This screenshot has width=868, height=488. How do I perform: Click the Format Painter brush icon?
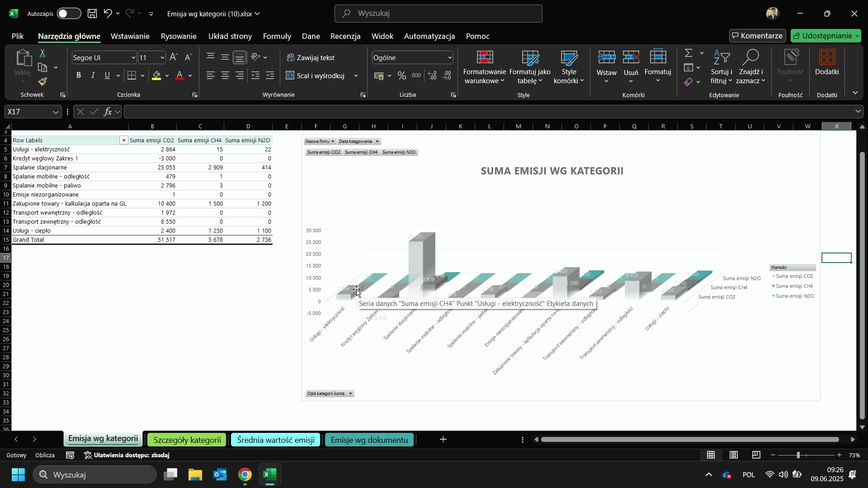click(42, 82)
